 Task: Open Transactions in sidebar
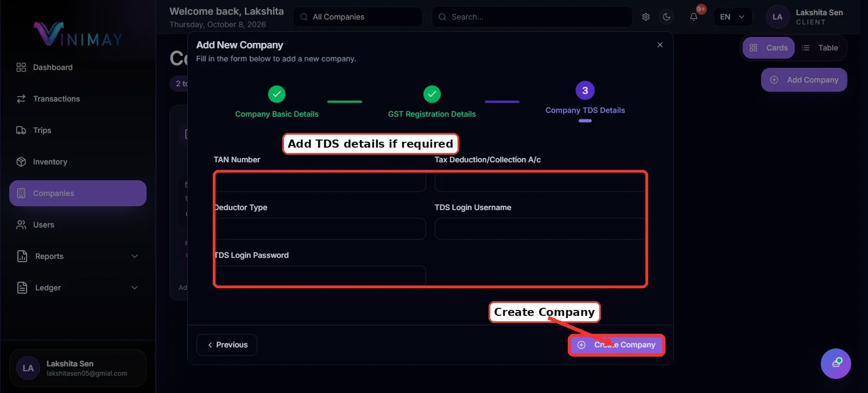tap(78, 99)
